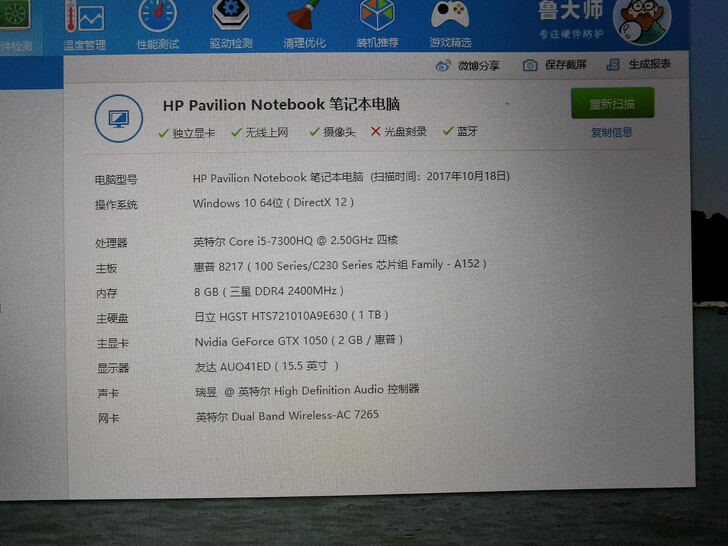728x546 pixels.
Task: Click 保存截屏 save screenshot
Action: pyautogui.click(x=554, y=65)
